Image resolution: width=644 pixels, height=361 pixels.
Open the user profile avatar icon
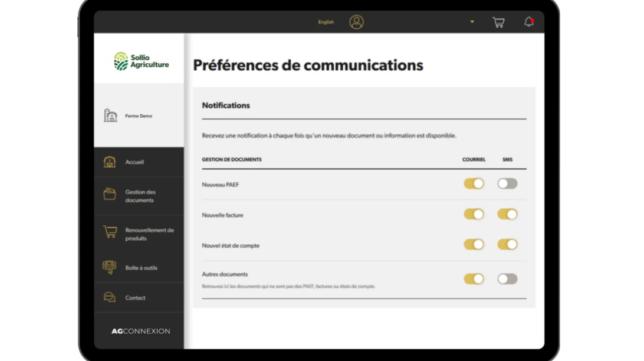(356, 22)
